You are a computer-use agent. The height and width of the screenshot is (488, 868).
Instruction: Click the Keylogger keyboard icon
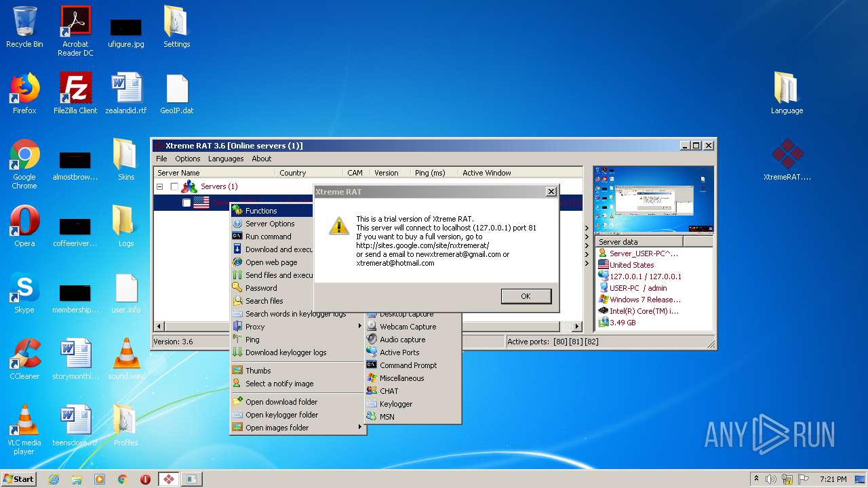pos(372,404)
